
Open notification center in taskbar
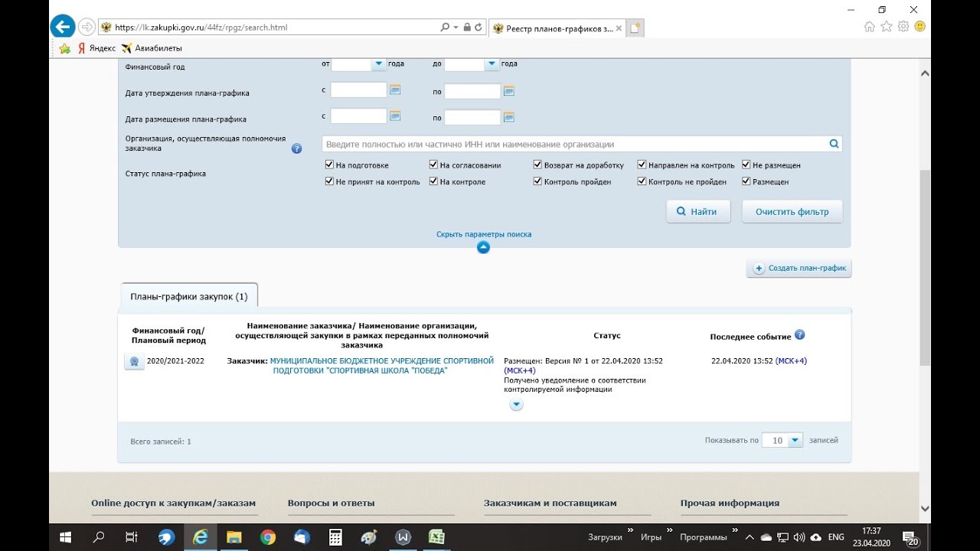(911, 537)
